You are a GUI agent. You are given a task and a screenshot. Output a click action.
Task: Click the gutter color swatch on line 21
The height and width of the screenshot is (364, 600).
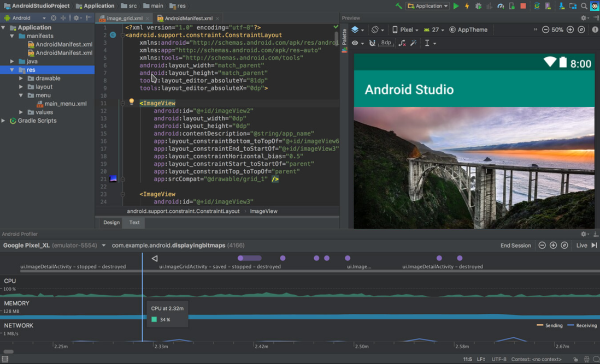113,178
